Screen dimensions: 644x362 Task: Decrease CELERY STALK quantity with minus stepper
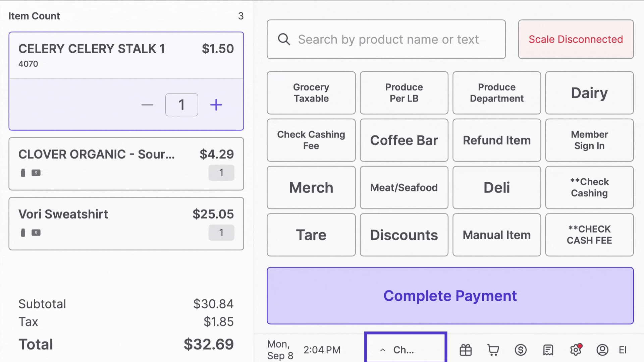[x=147, y=105]
